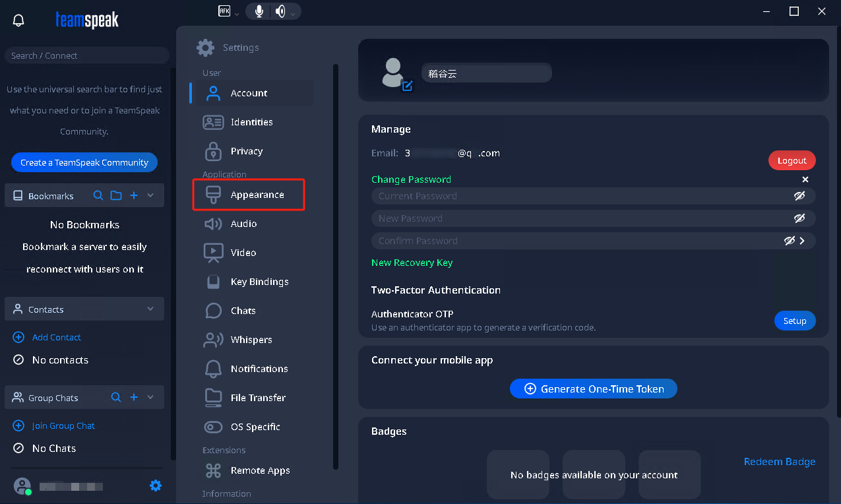This screenshot has height=504, width=841.
Task: Go to Key Bindings settings
Action: click(259, 282)
